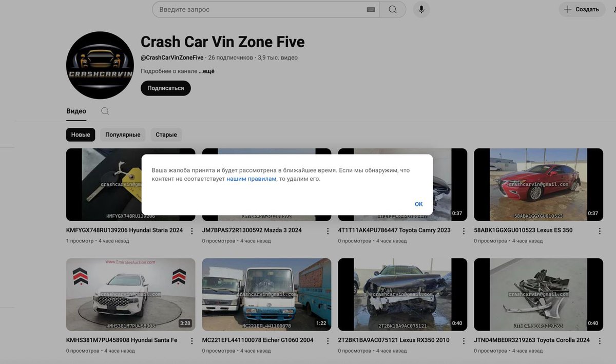Viewport: 616px width, 364px height.
Task: Select the Видео tab
Action: point(76,111)
